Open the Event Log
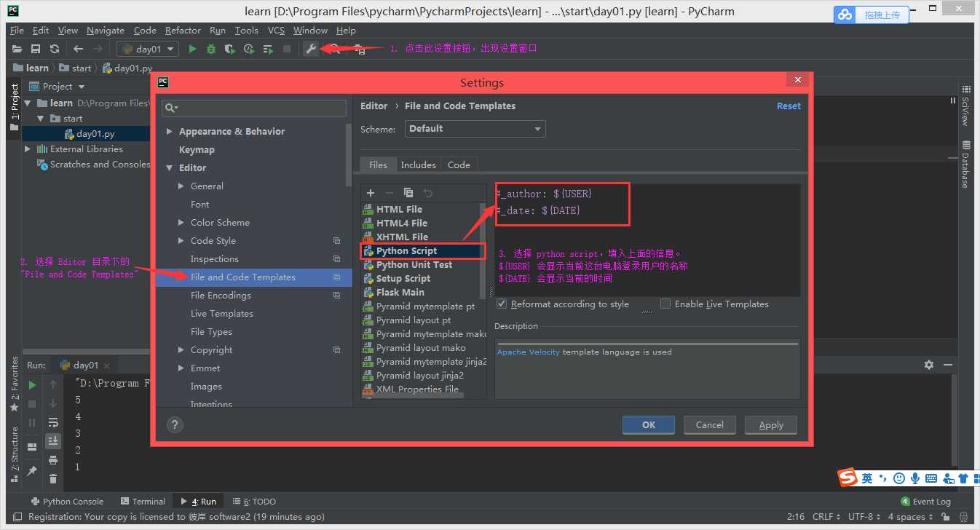This screenshot has height=530, width=980. [925, 502]
